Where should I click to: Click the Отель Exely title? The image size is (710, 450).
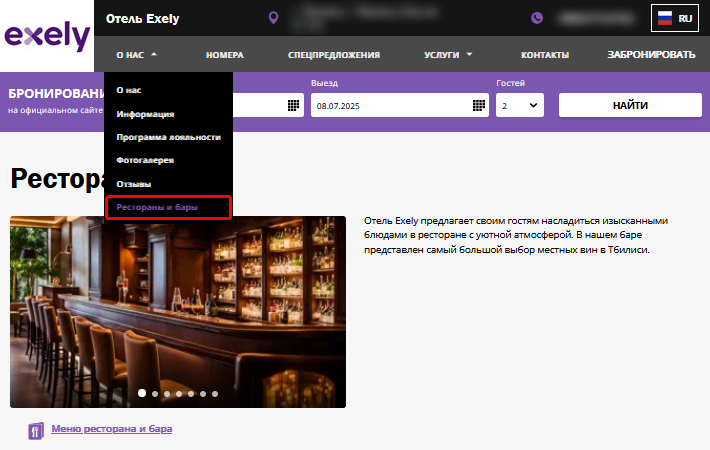tap(142, 19)
